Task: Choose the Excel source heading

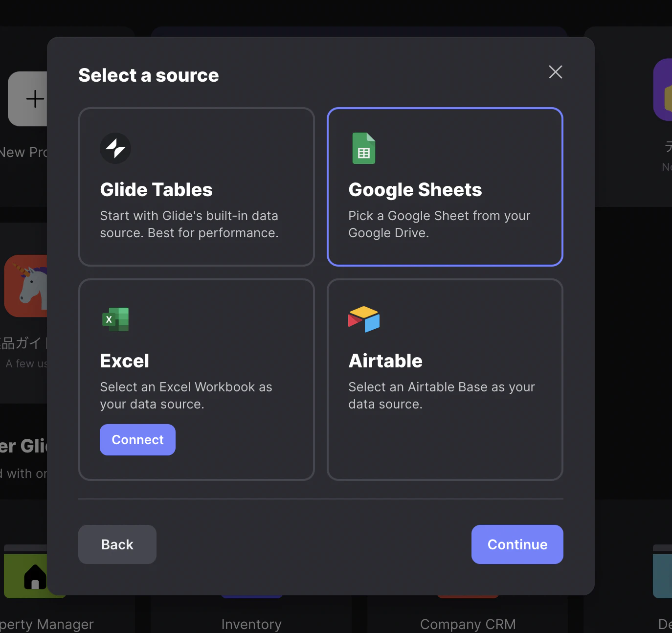Action: point(125,361)
